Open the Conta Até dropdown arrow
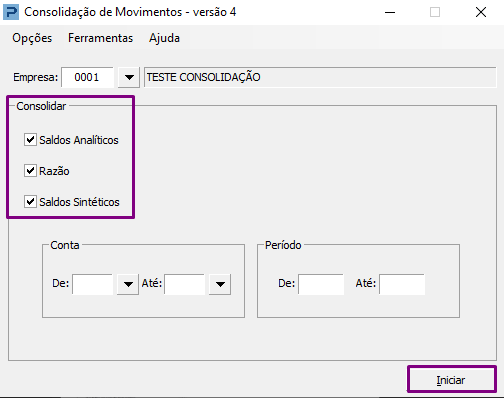 pos(220,284)
